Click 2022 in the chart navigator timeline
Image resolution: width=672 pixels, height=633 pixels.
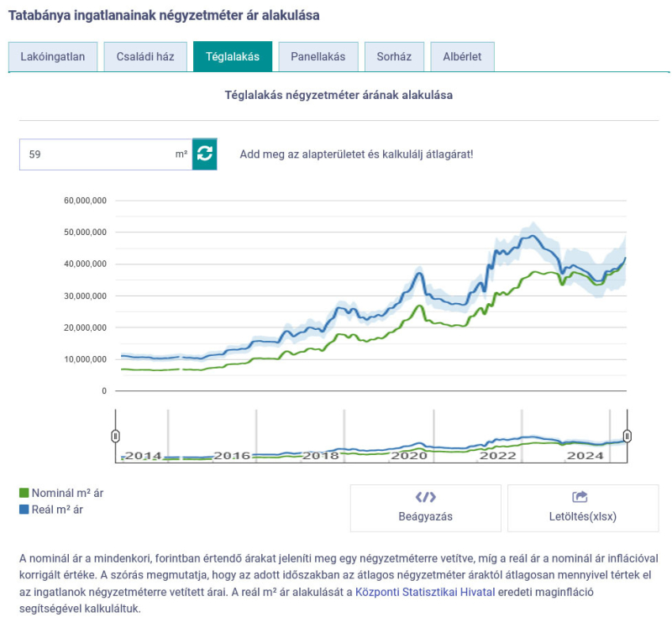(x=497, y=456)
